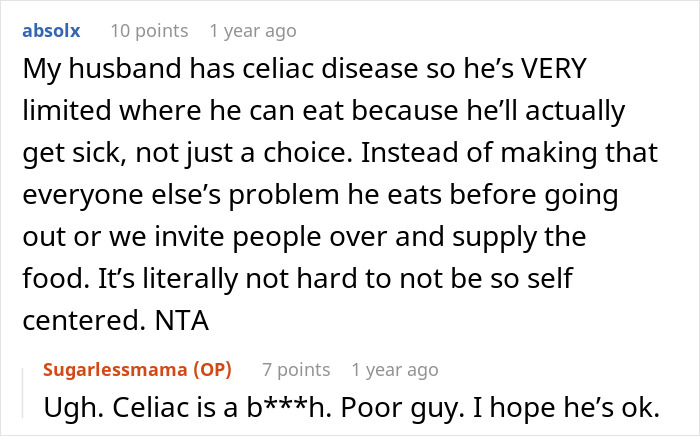
Task: Click the "(OP)" tag beside Sugarlessmama
Action: click(207, 370)
